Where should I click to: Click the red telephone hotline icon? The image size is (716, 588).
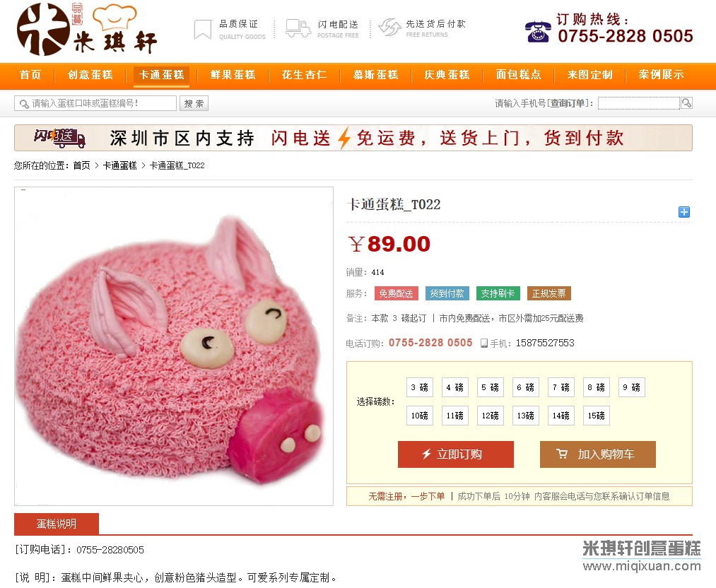pyautogui.click(x=537, y=32)
